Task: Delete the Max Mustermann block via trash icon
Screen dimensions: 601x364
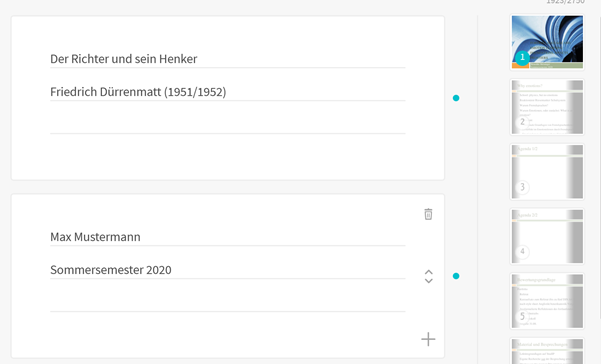Action: point(428,214)
